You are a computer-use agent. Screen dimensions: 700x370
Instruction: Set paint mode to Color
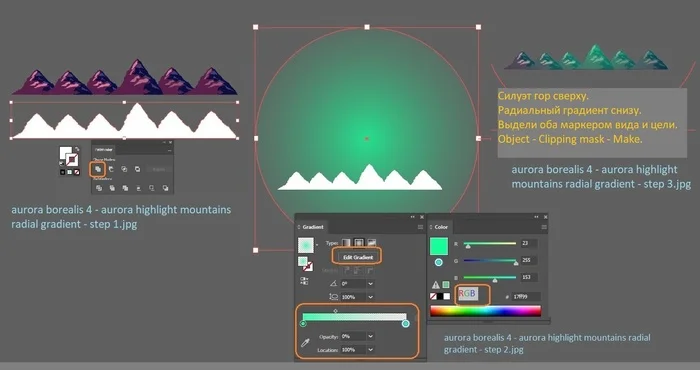coord(62,172)
